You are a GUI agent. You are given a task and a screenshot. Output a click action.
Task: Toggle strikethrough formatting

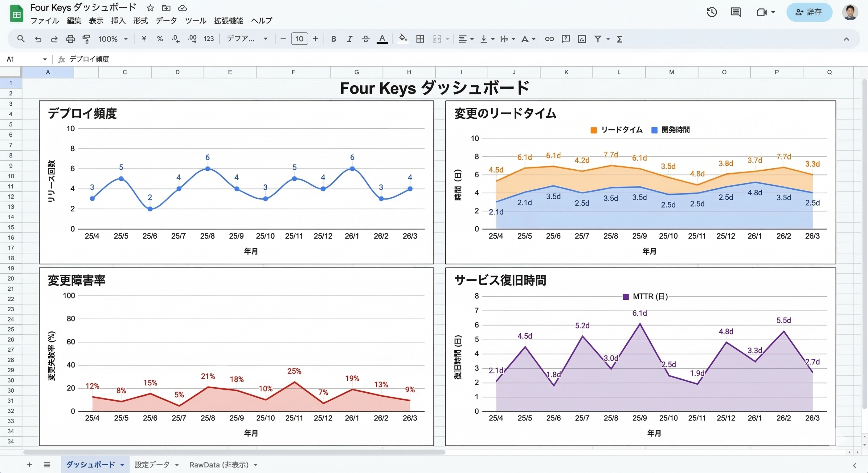(366, 39)
